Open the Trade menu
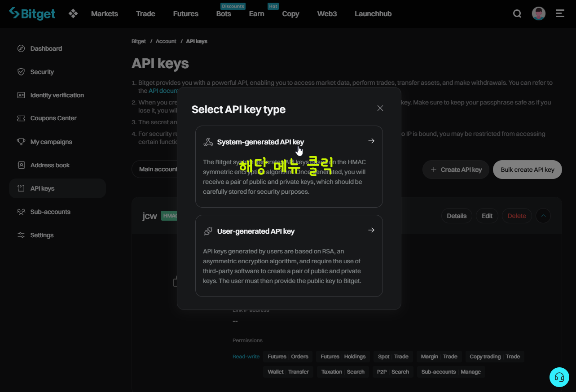576x392 pixels. pyautogui.click(x=145, y=14)
